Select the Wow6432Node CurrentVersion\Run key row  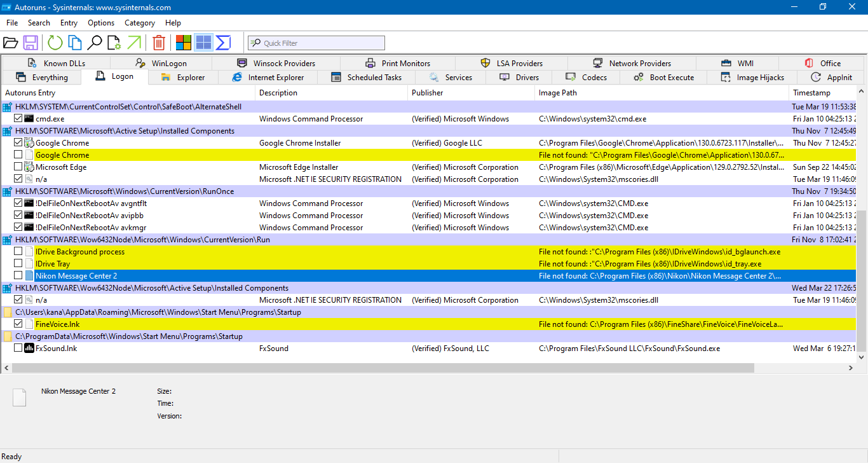coord(429,239)
